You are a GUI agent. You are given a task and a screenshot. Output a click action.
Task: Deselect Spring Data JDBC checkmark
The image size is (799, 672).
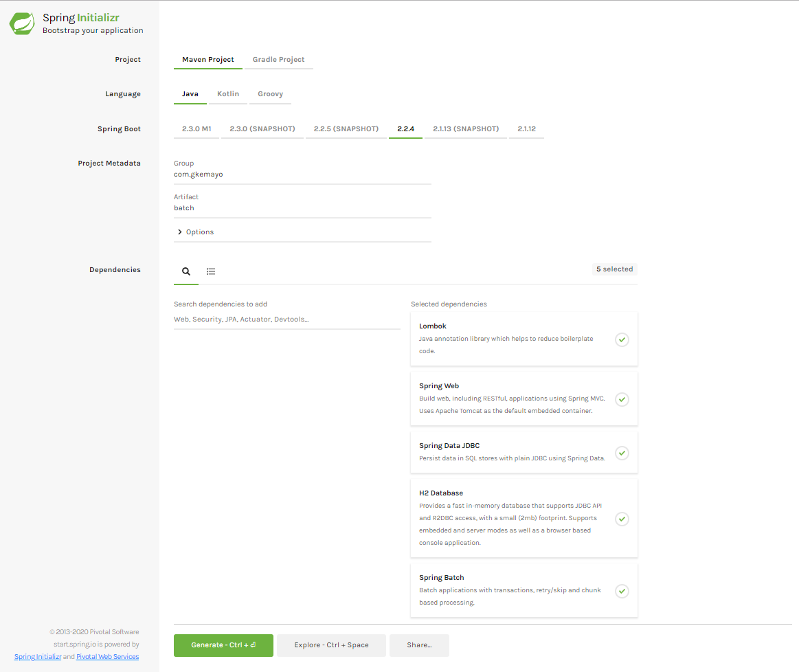click(x=621, y=453)
